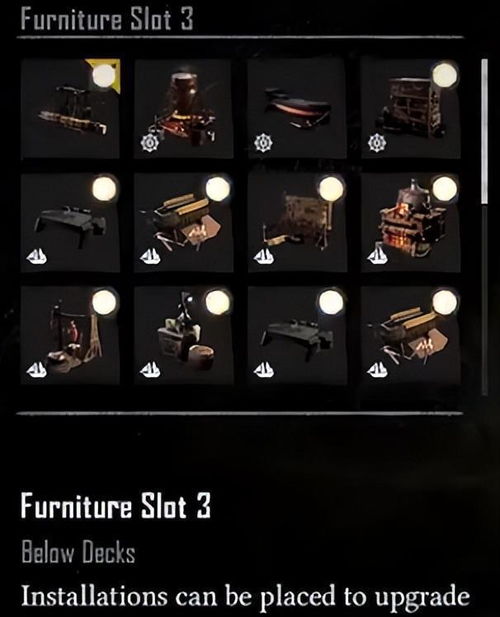Click helm icon below the red-striped flat item
Viewport: 500px width, 617px height.
pyautogui.click(x=262, y=143)
